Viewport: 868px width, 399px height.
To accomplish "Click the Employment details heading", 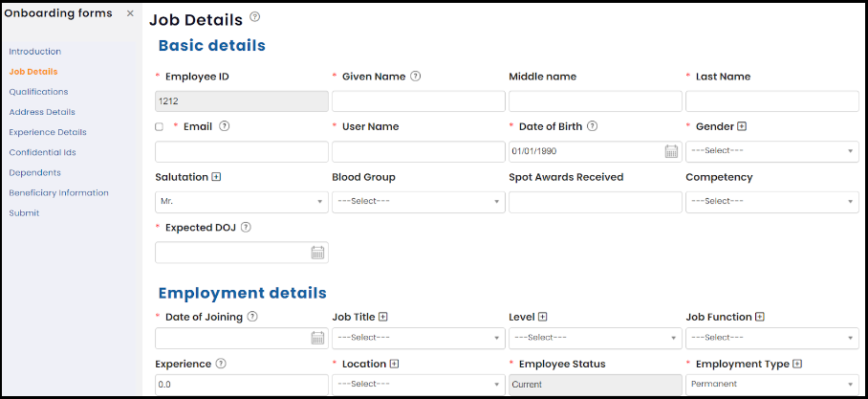I will 243,293.
